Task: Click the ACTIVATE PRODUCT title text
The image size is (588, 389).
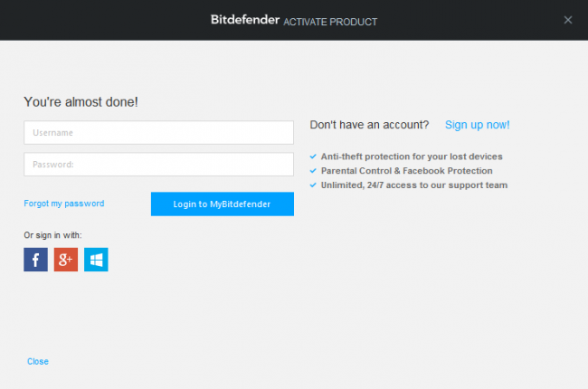Action: click(332, 22)
